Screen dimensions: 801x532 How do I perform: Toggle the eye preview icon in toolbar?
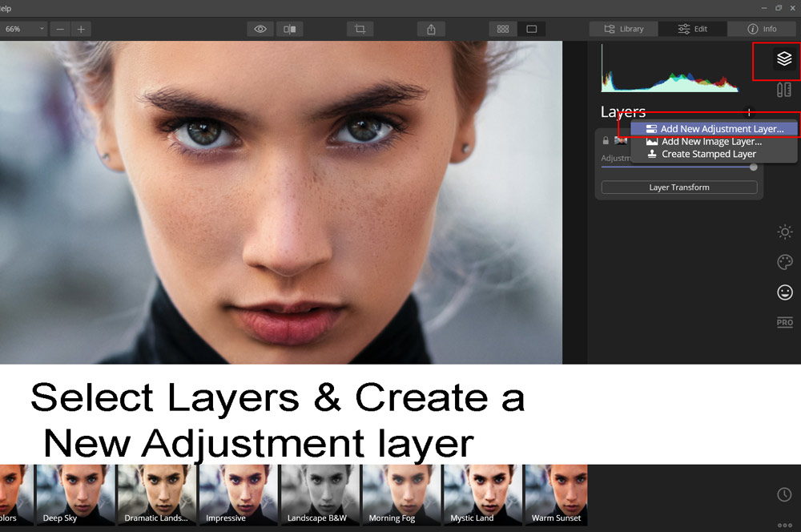click(260, 29)
